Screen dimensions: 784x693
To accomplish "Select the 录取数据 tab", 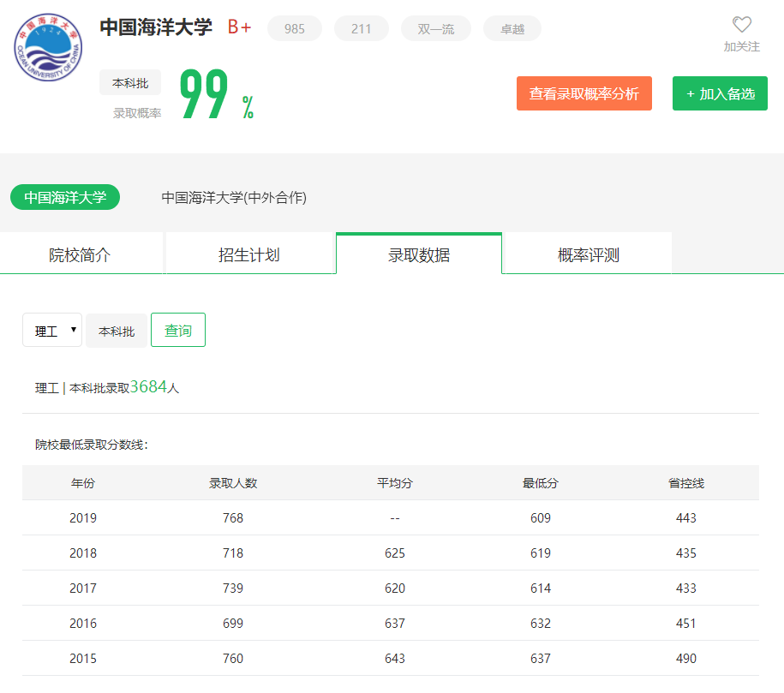I will pos(419,254).
